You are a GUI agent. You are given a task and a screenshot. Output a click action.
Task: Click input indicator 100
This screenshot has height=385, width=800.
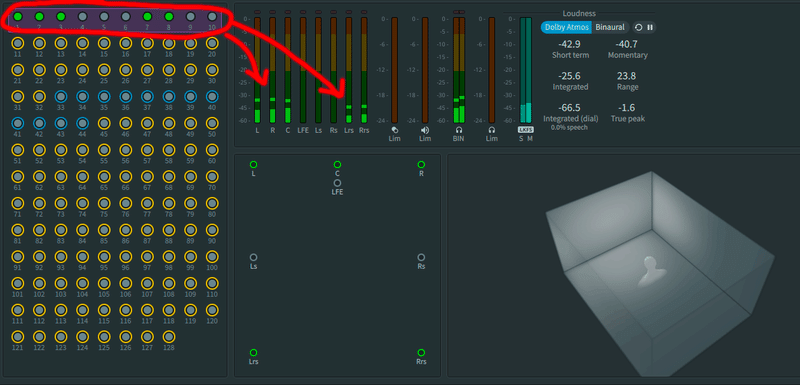[212, 256]
